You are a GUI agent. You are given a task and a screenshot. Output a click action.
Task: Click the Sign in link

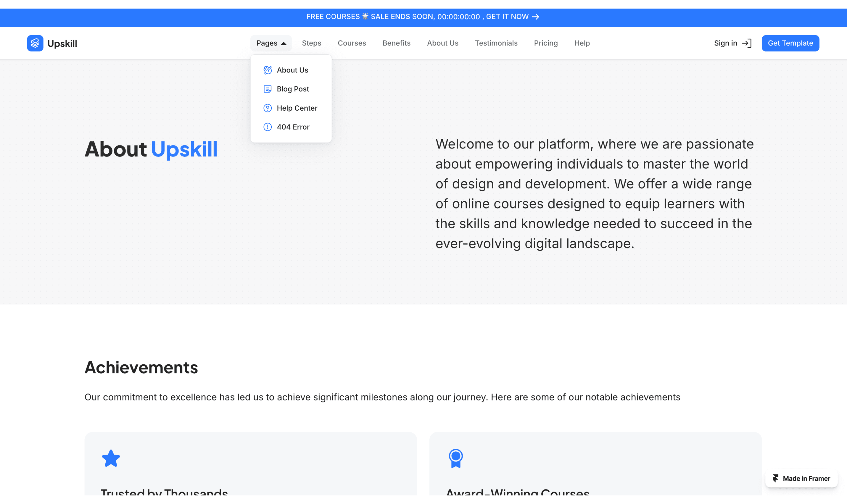click(725, 43)
